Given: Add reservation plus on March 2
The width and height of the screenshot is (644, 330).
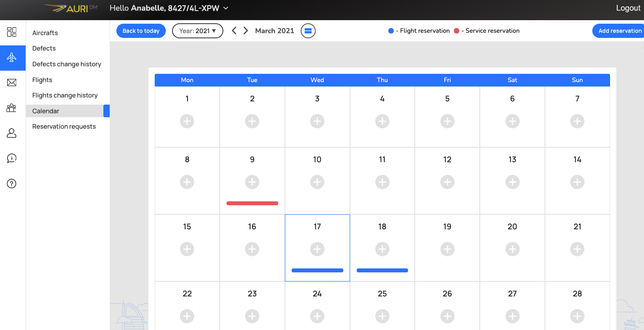Looking at the screenshot, I should (252, 121).
